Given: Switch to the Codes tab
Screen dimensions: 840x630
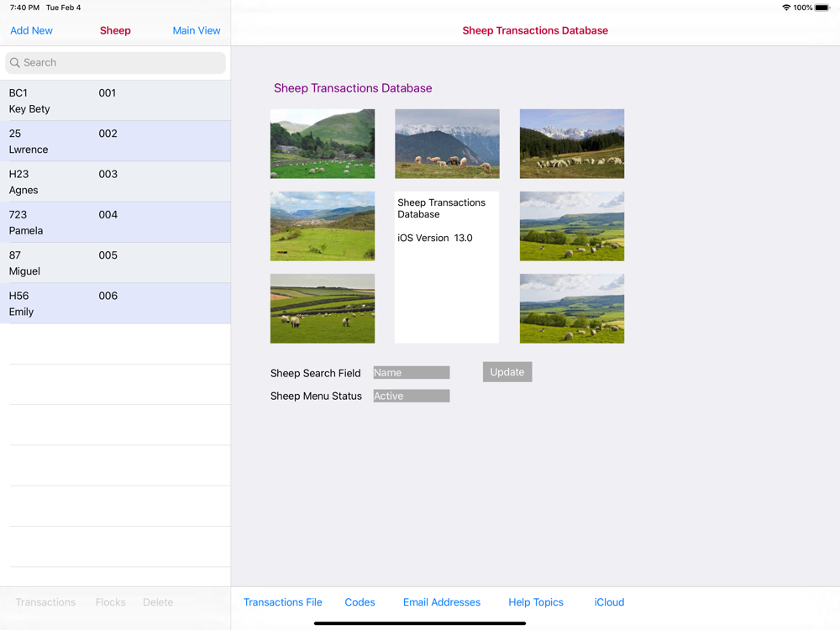Looking at the screenshot, I should click(360, 602).
